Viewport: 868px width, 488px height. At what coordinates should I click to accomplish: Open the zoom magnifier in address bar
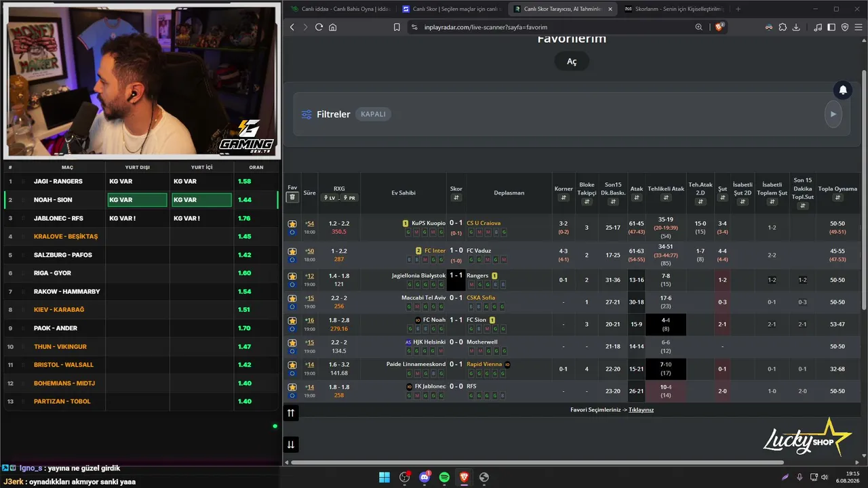[698, 27]
